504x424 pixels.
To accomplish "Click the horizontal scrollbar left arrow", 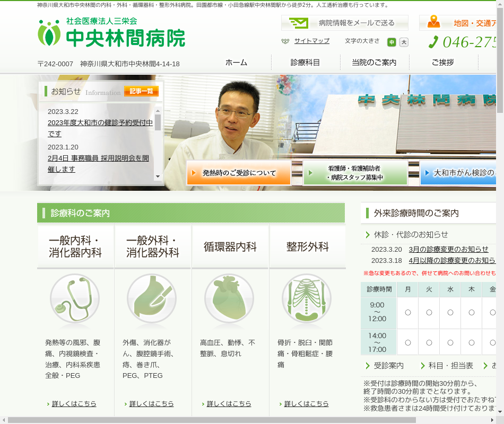I will (x=3, y=420).
